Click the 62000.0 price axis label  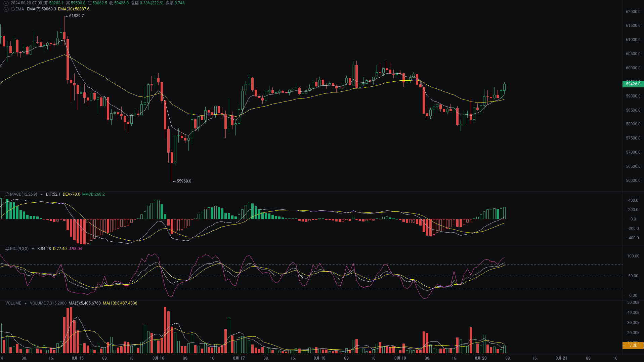click(633, 12)
